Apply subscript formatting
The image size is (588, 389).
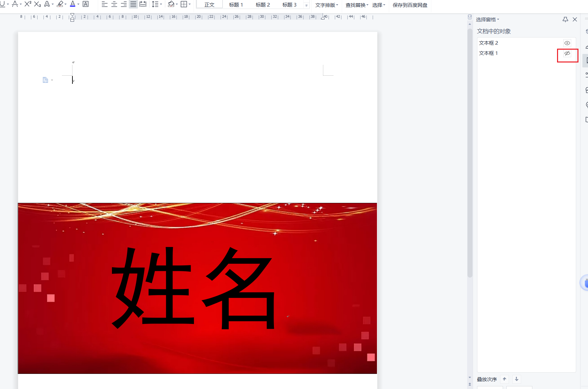point(38,4)
